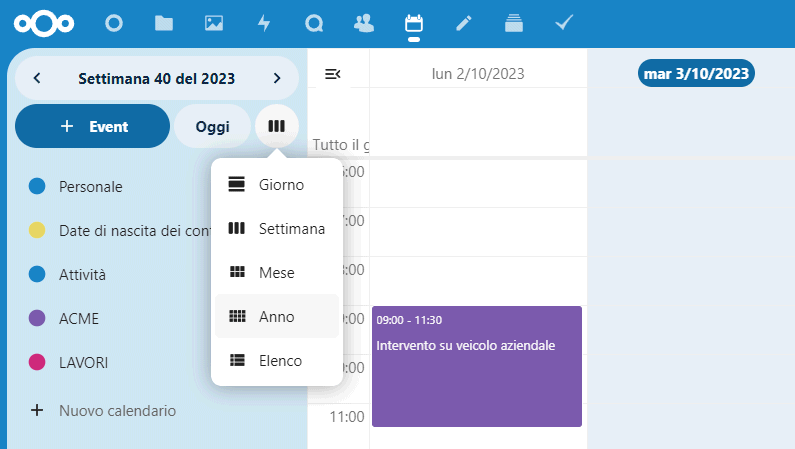Open the lun 2/10/2023 day header

click(478, 74)
